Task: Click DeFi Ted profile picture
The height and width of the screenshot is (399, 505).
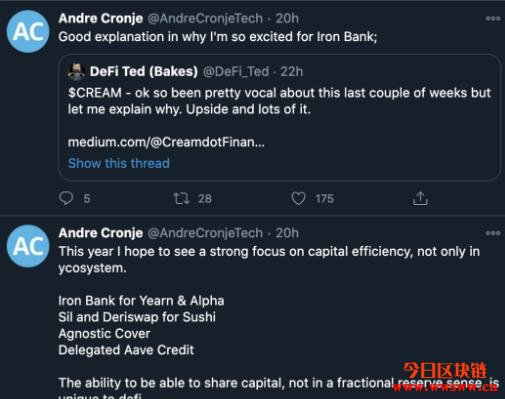Action: (76, 71)
